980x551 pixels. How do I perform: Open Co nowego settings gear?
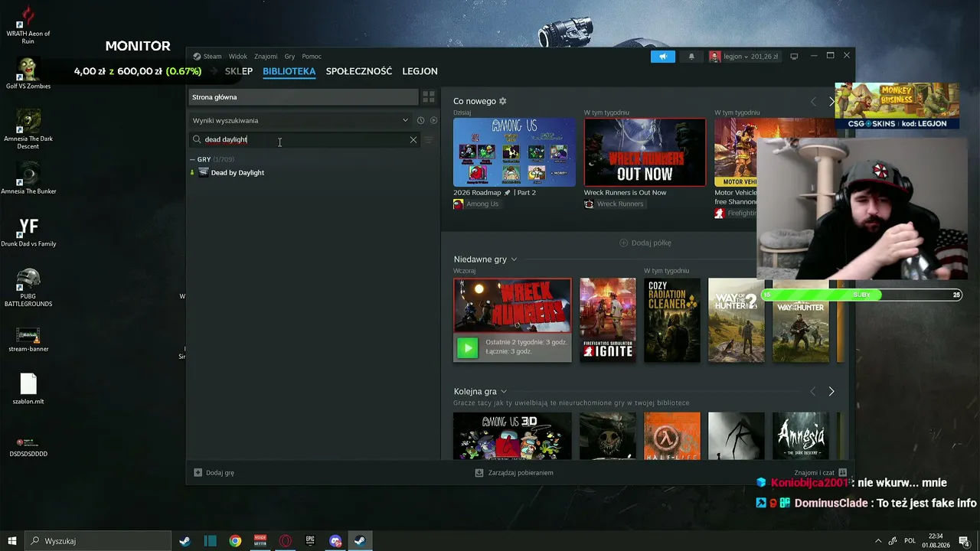click(x=503, y=101)
